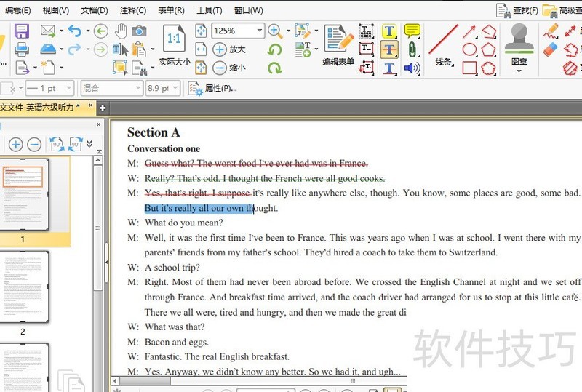
Task: Click the Save floppy disk icon
Action: point(22,31)
